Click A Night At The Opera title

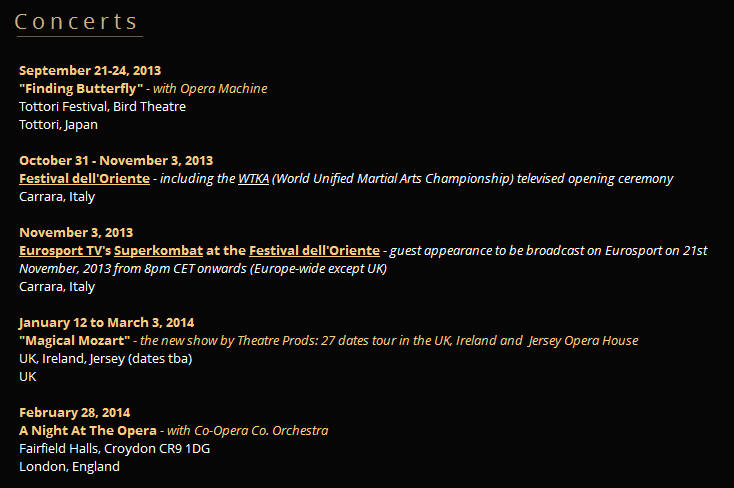point(88,430)
